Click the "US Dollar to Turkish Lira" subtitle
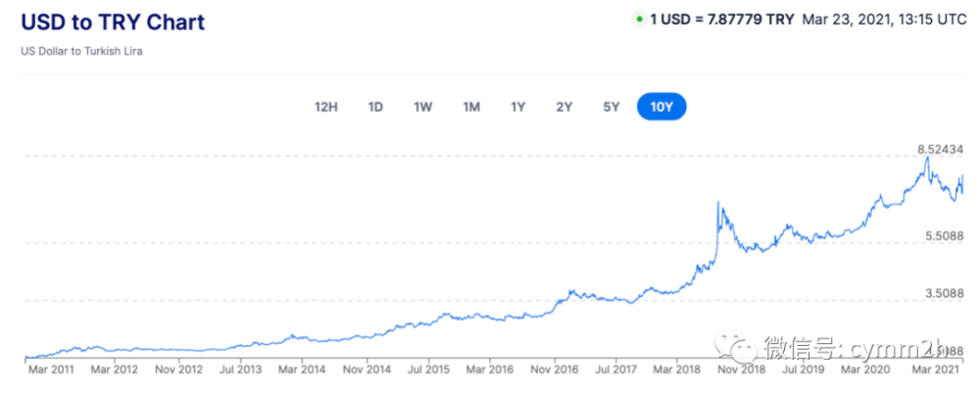Image resolution: width=980 pixels, height=394 pixels. (x=80, y=51)
